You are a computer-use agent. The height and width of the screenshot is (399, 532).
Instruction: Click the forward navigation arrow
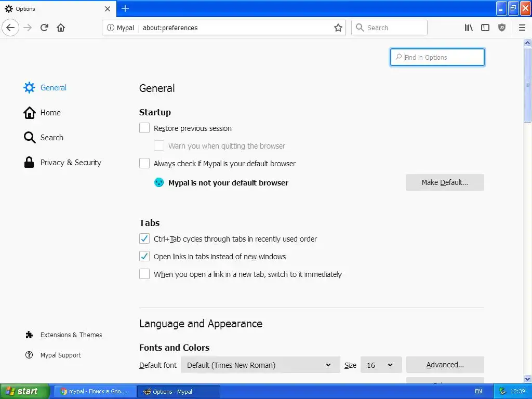click(28, 28)
